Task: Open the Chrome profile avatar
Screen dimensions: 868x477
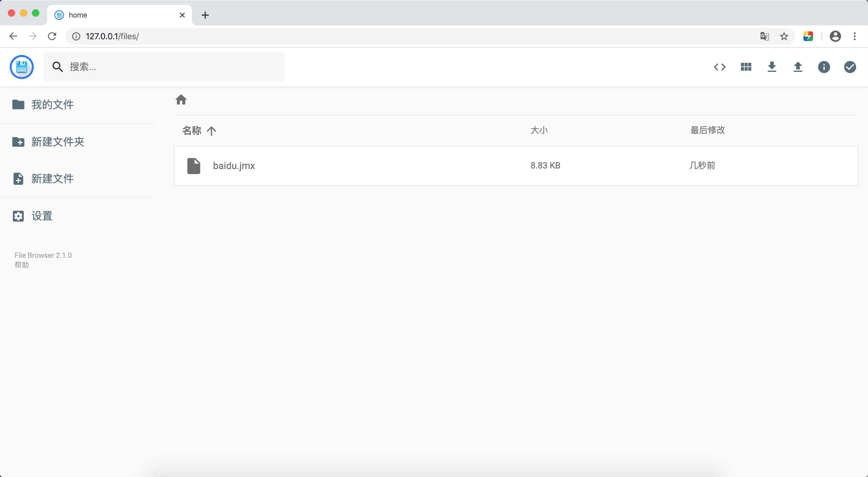Action: click(x=835, y=36)
